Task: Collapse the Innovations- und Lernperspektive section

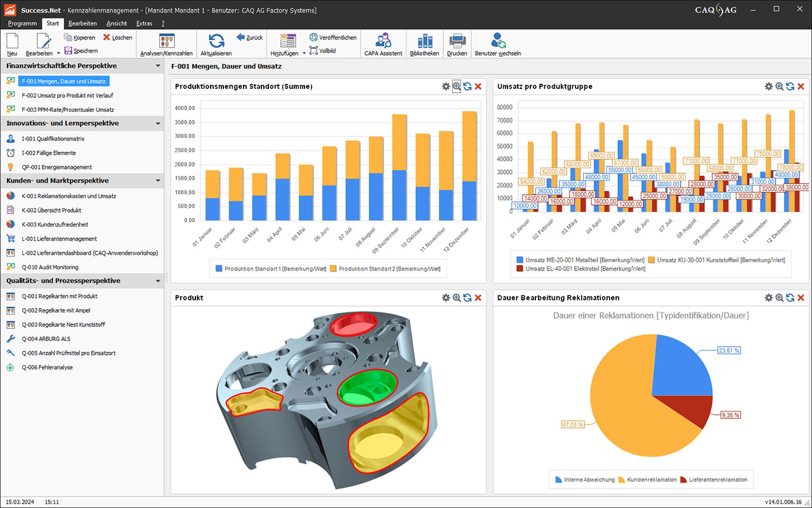Action: tap(158, 123)
